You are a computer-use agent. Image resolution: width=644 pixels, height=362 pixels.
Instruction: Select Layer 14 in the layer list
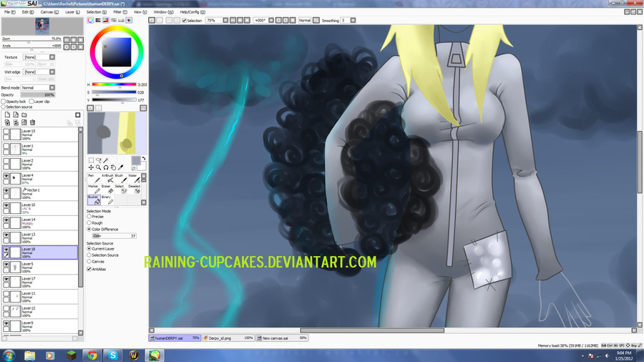click(x=40, y=223)
